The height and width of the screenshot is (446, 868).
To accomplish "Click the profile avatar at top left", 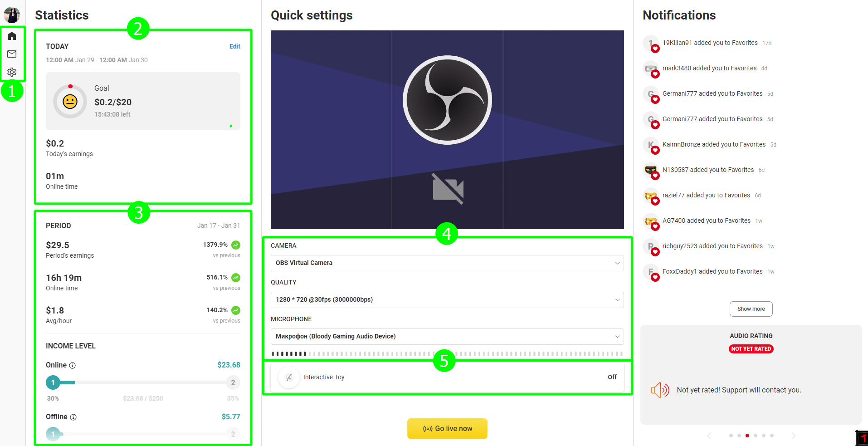I will [x=12, y=15].
